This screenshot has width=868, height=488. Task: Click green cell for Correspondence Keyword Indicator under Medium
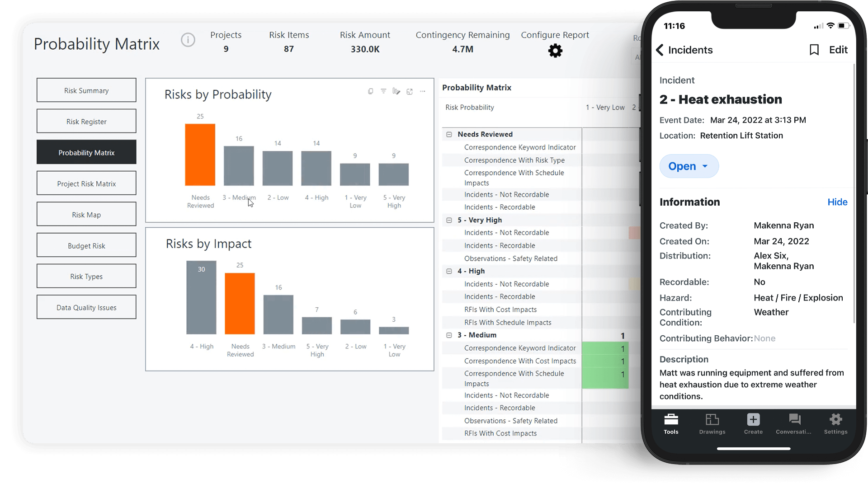point(605,348)
